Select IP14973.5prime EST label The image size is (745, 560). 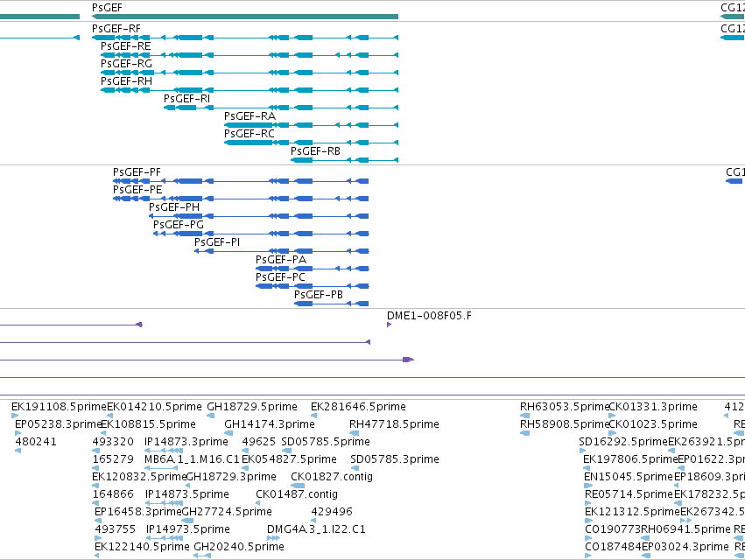[x=188, y=529]
